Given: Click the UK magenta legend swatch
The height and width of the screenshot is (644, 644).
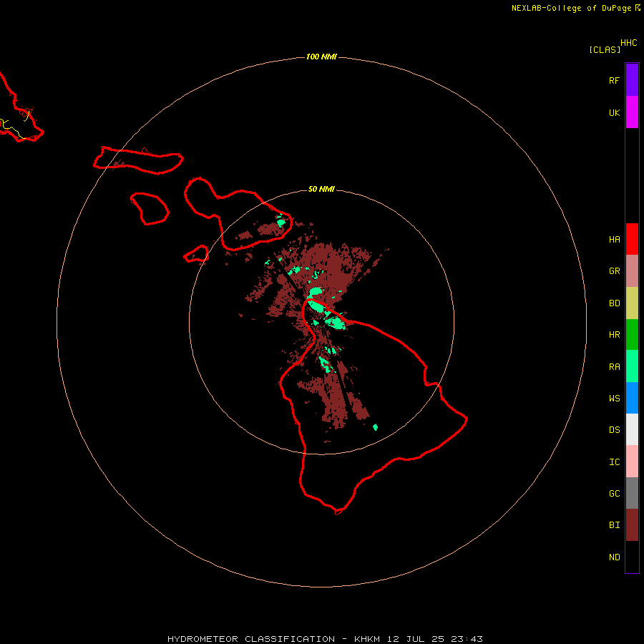Looking at the screenshot, I should click(632, 112).
